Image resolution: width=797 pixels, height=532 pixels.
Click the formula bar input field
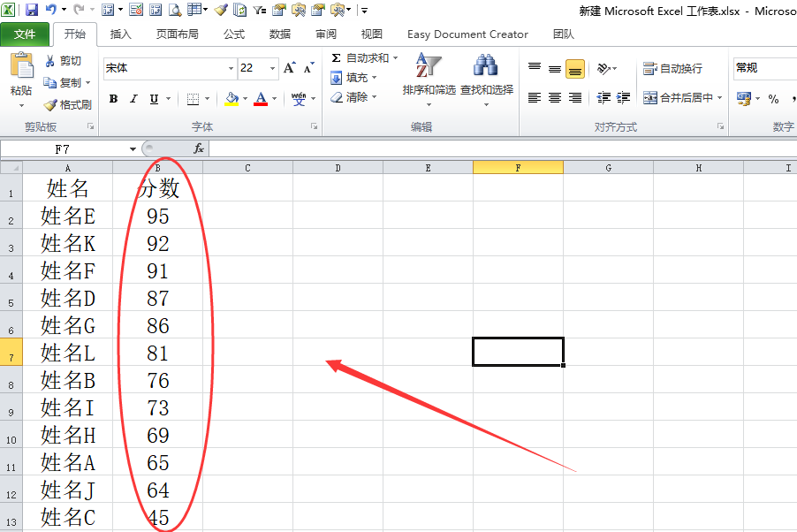(504, 149)
